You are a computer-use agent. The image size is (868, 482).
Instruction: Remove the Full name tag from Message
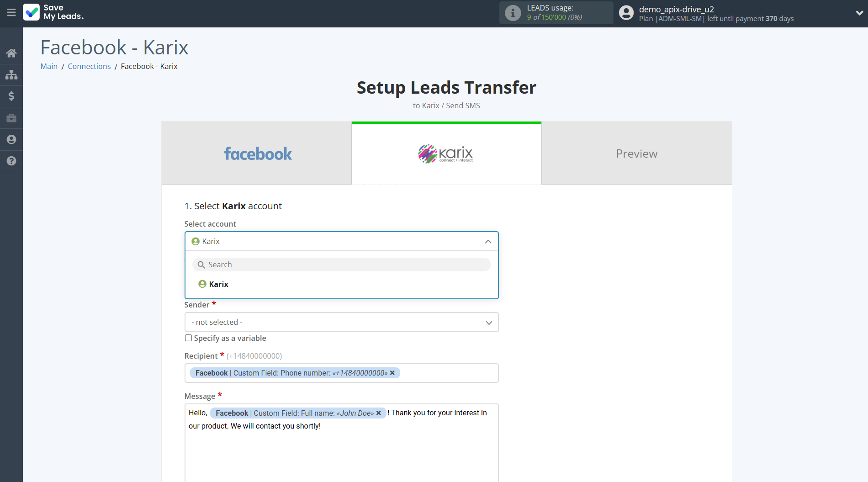pyautogui.click(x=379, y=413)
